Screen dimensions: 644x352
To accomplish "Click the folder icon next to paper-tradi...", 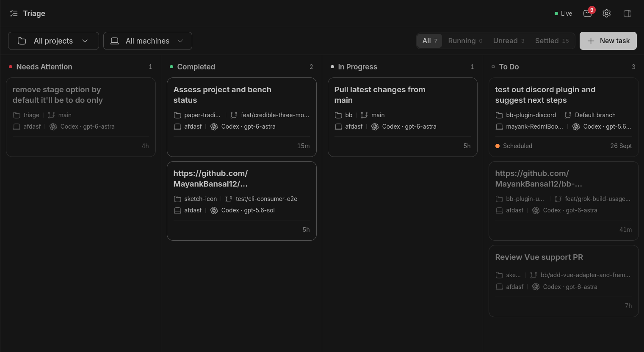I will tap(177, 115).
